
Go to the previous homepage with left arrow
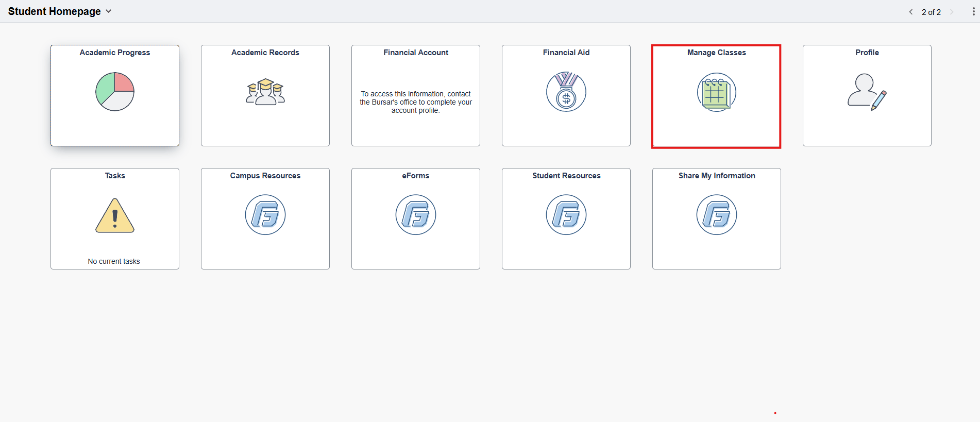(911, 12)
